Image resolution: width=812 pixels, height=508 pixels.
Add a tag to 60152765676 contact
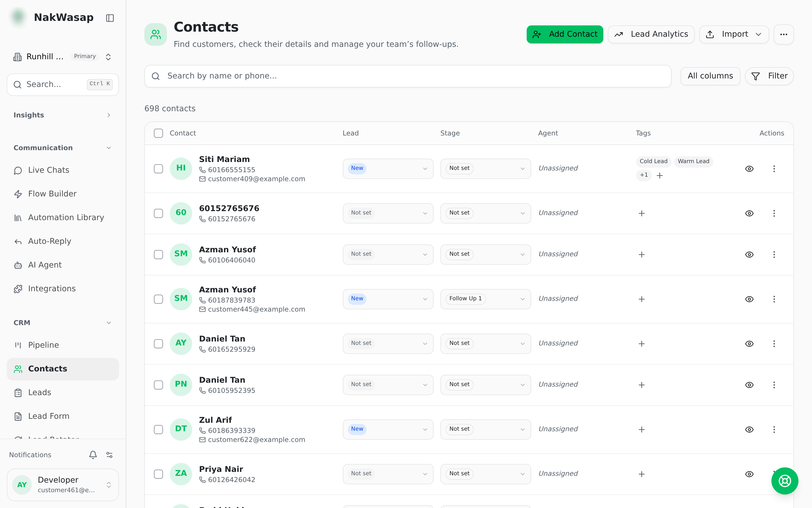(x=641, y=213)
